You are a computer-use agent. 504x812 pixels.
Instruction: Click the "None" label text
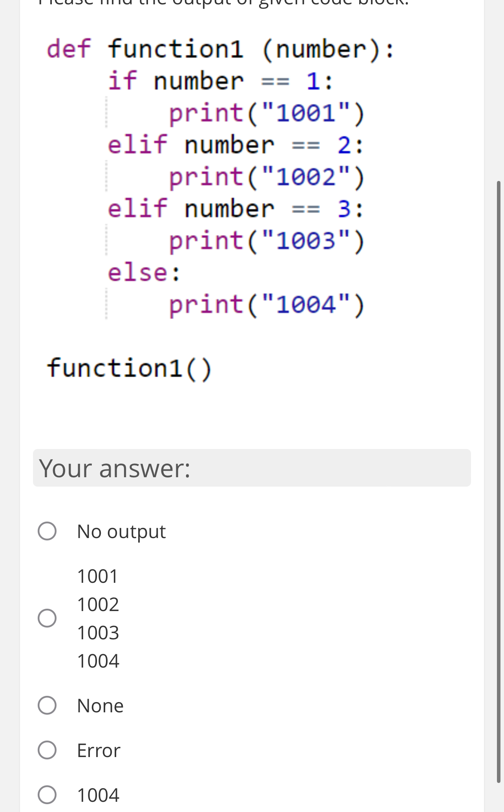[100, 705]
